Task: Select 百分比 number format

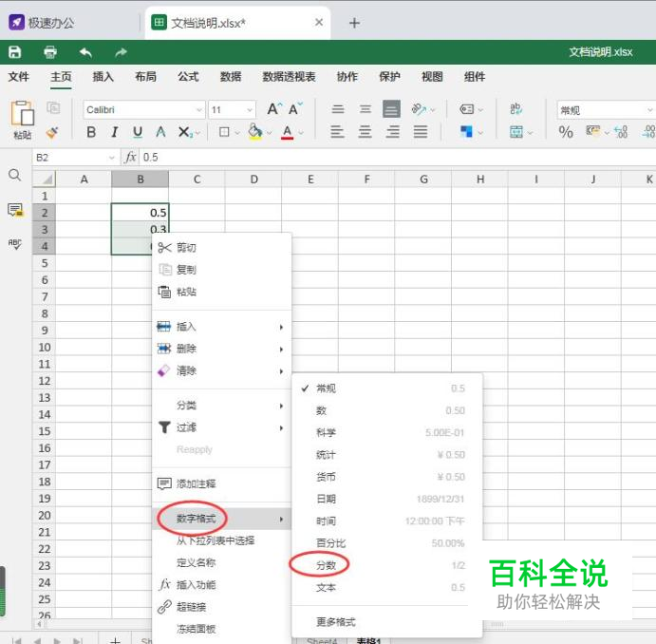Action: [387, 543]
